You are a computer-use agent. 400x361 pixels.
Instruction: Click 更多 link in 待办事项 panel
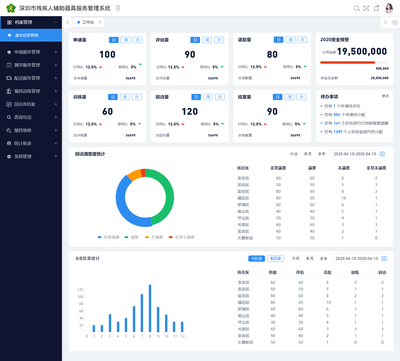pyautogui.click(x=385, y=96)
